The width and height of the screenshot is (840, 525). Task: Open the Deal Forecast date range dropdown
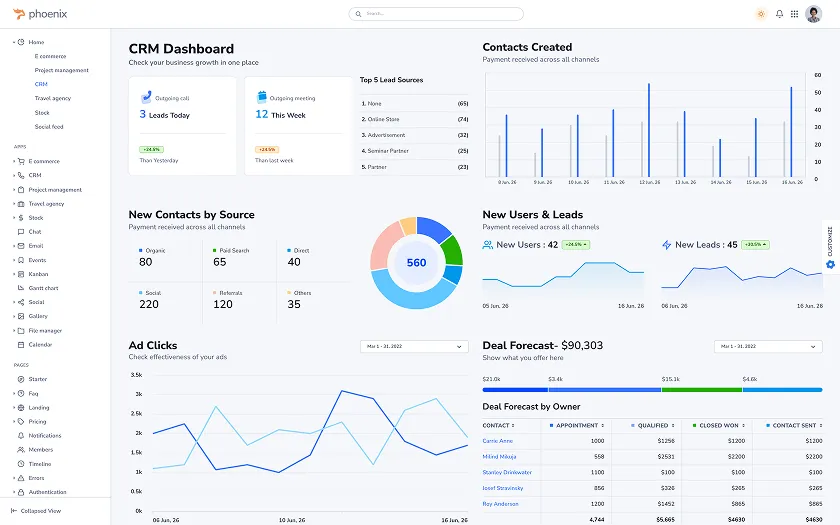[768, 347]
